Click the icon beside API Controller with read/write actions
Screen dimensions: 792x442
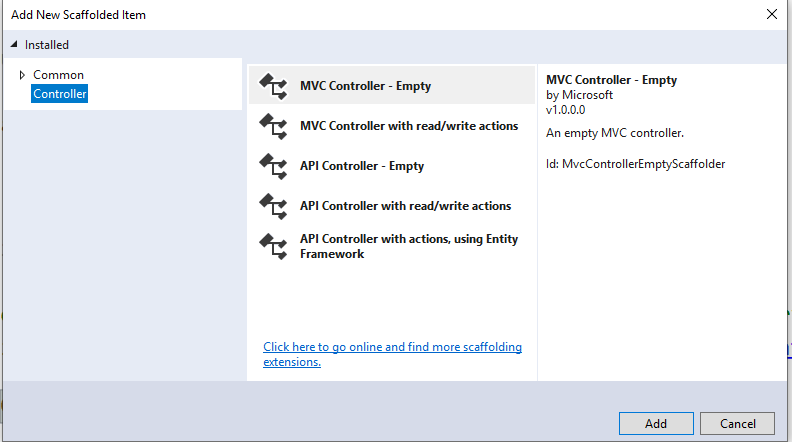tap(273, 206)
